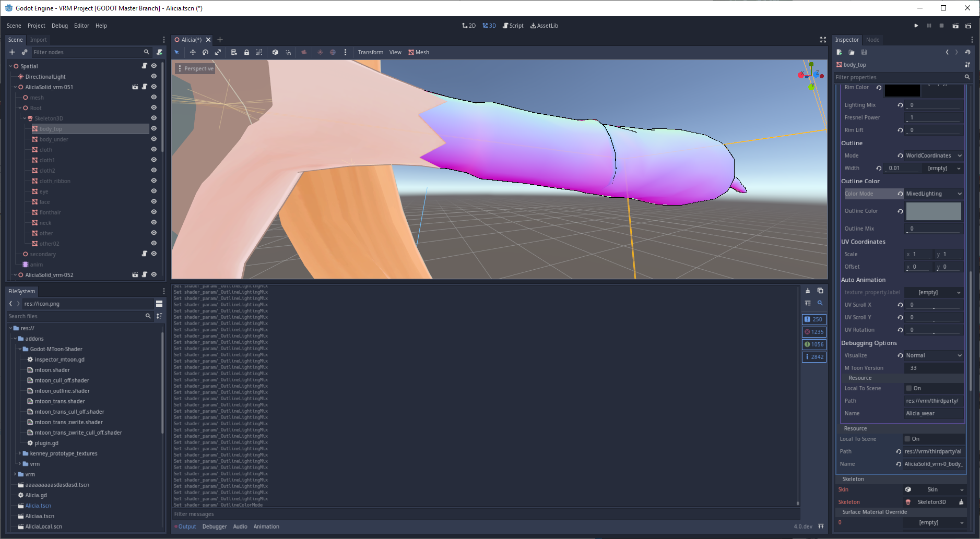980x539 pixels.
Task: Click the Play Custom Scene icon
Action: point(968,26)
